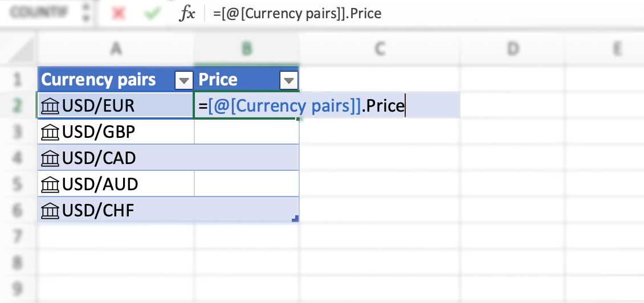This screenshot has width=644, height=303.
Task: Click the bank icon beside USD/EUR
Action: click(51, 107)
